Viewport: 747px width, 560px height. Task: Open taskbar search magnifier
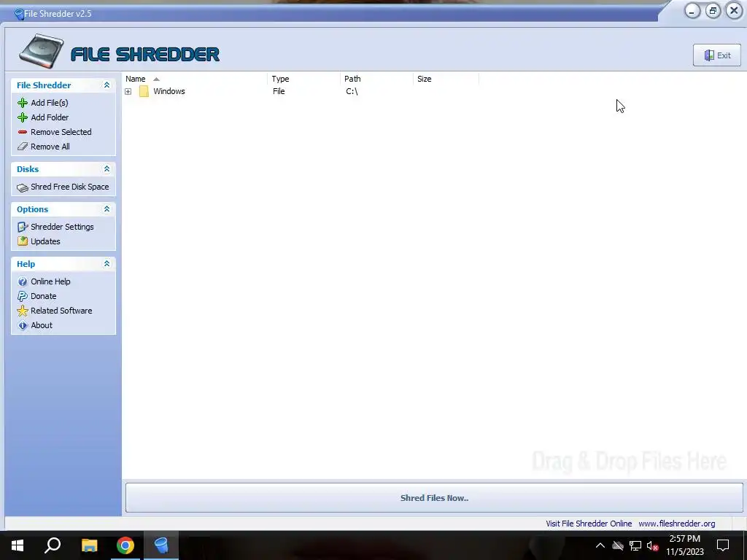(53, 545)
